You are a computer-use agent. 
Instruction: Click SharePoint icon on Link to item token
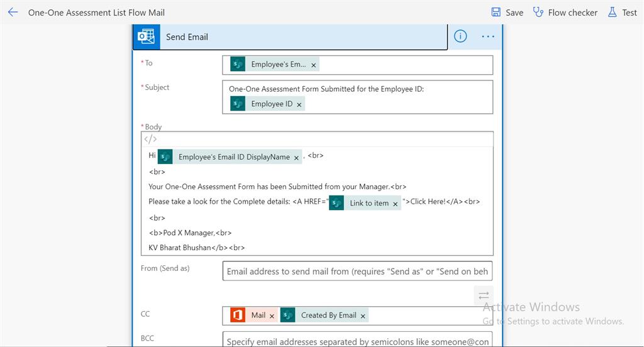(336, 203)
